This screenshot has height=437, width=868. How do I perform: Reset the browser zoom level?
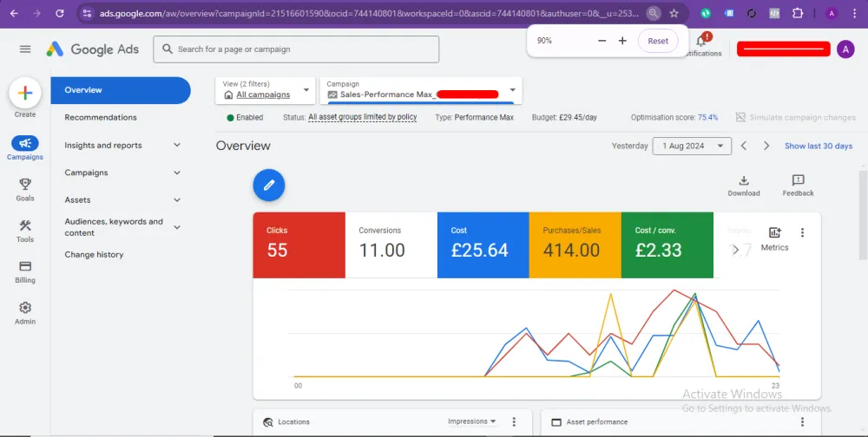tap(658, 41)
